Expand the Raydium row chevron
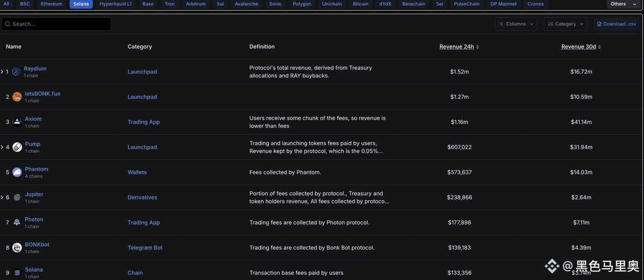The image size is (644, 280). click(2, 72)
